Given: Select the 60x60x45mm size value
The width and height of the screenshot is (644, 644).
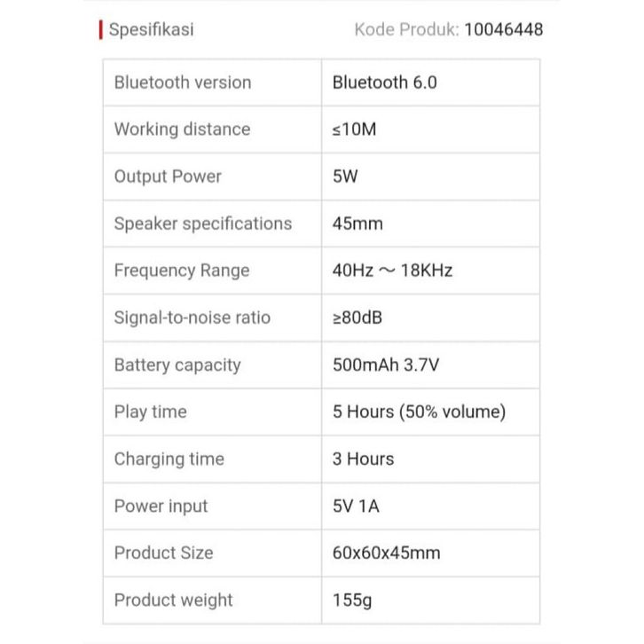Looking at the screenshot, I should [x=386, y=553].
